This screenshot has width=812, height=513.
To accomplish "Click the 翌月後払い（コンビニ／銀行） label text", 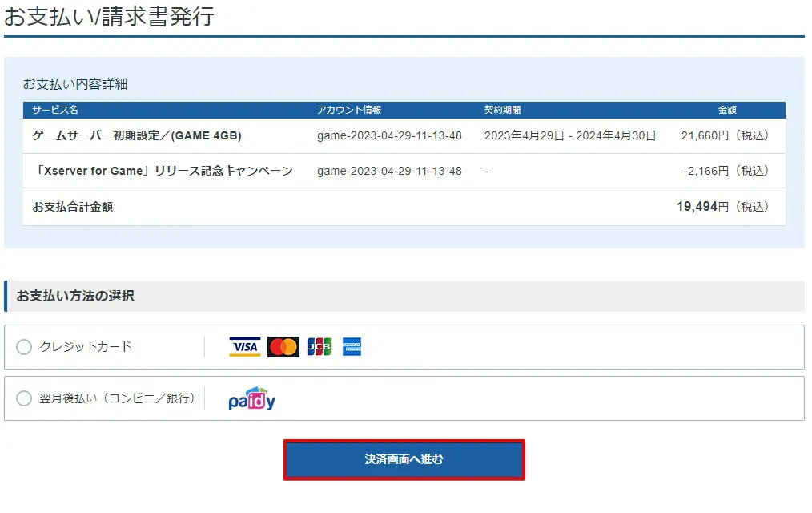I will 118,398.
